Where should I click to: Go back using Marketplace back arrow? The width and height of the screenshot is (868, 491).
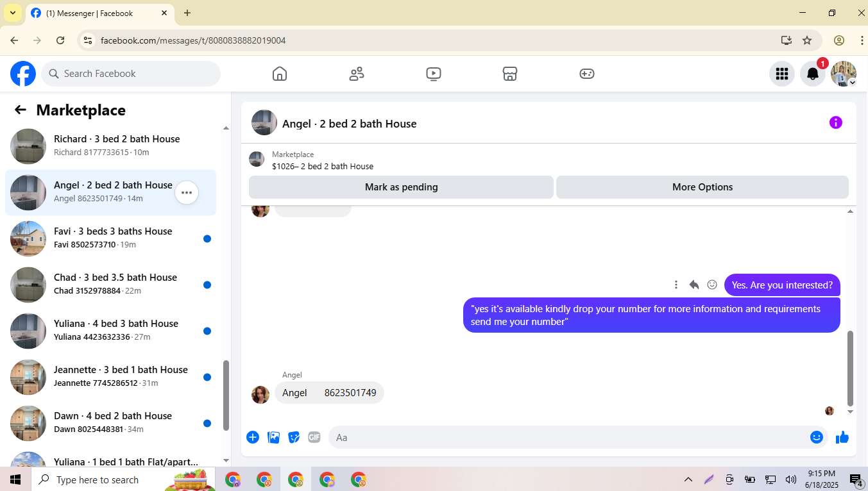click(x=21, y=110)
